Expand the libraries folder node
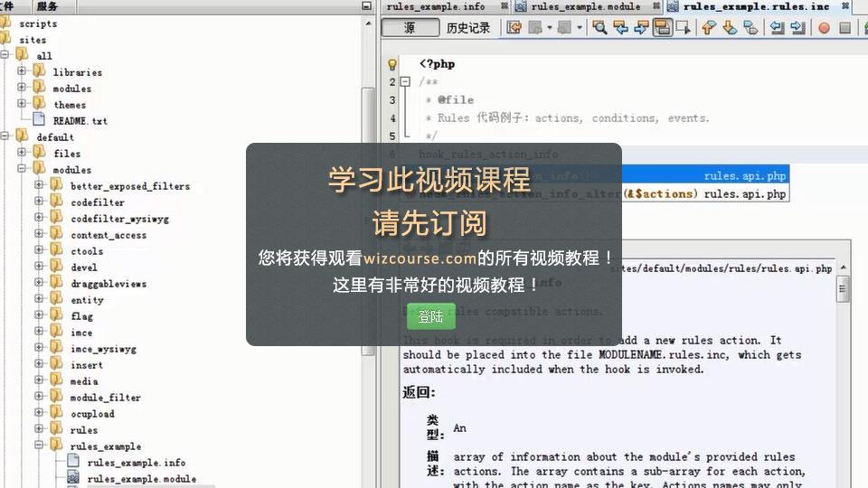 pos(22,70)
